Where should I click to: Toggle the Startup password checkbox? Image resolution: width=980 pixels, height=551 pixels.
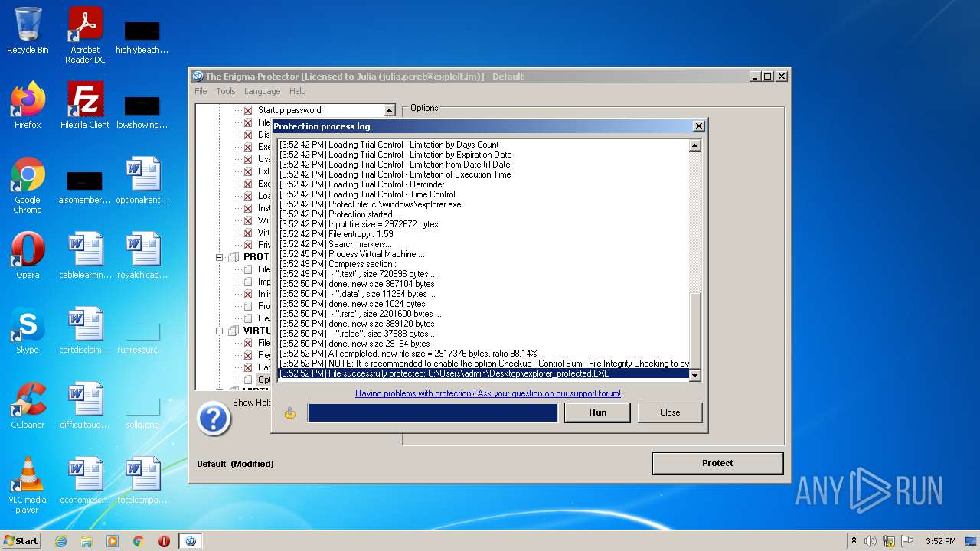248,110
